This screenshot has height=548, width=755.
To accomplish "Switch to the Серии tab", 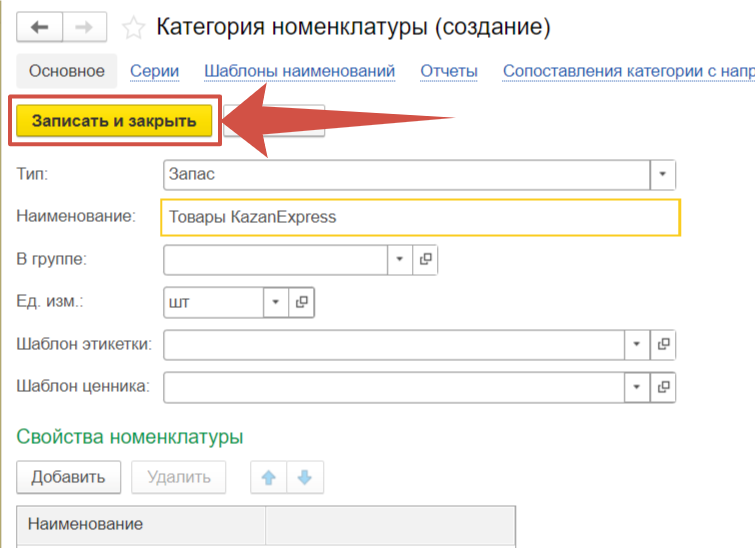I will pyautogui.click(x=154, y=71).
